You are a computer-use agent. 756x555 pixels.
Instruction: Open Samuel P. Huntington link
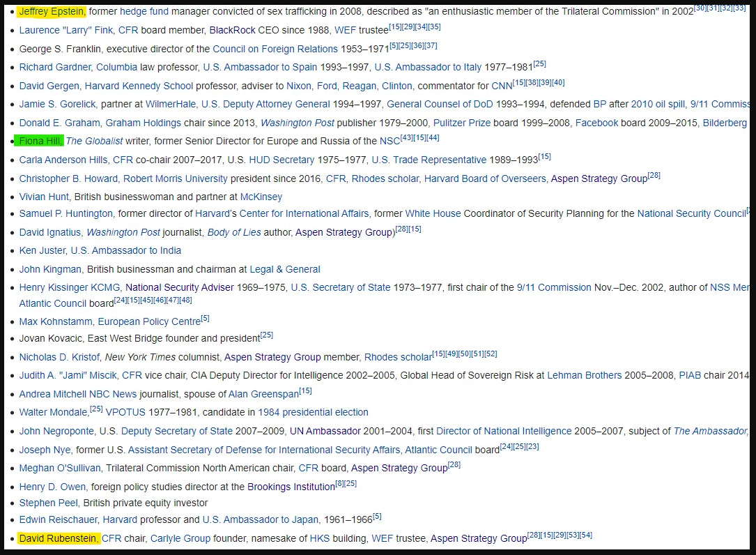coord(66,213)
